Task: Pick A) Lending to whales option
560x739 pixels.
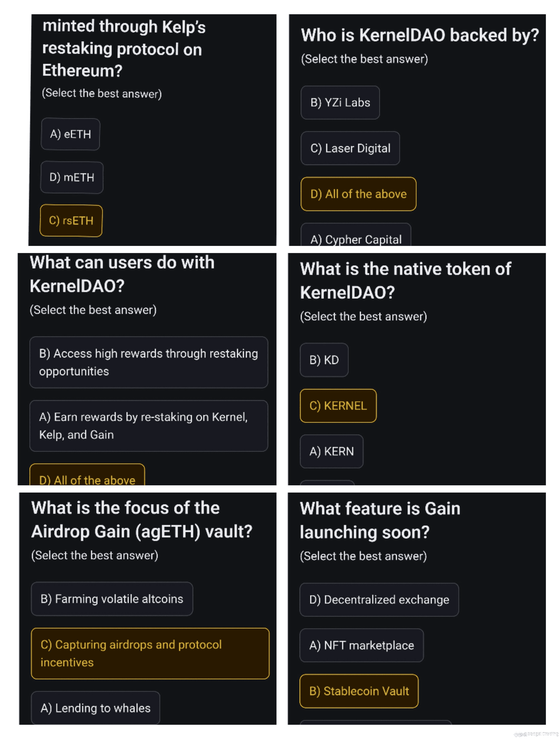Action: [x=96, y=708]
